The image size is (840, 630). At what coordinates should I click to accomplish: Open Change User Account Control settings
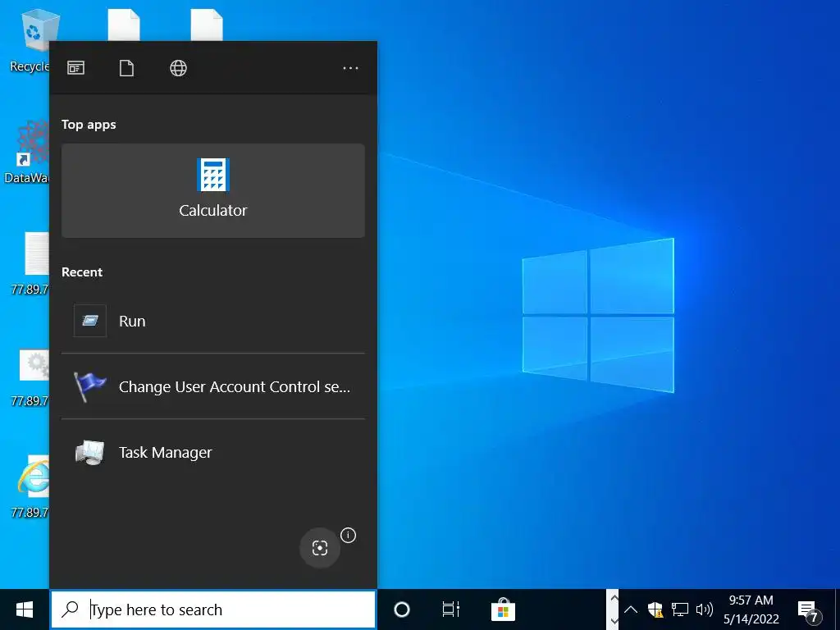click(213, 386)
